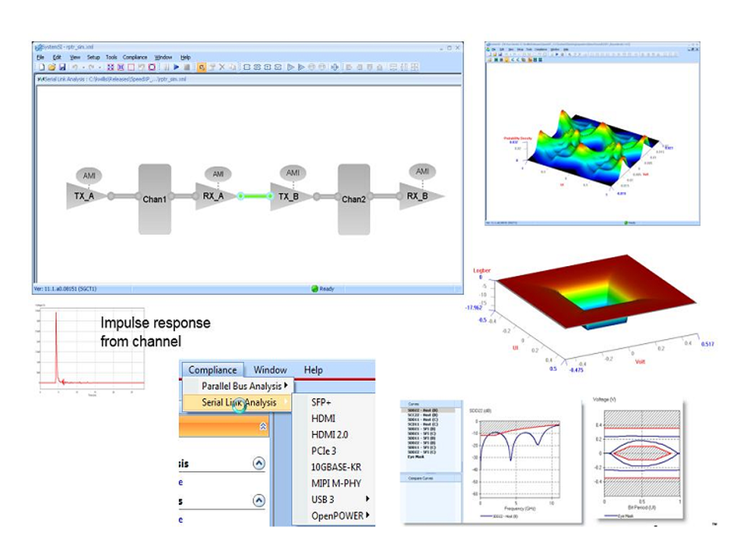Collapse the orange panel with double chevron
This screenshot has height=560, width=747.
(262, 426)
